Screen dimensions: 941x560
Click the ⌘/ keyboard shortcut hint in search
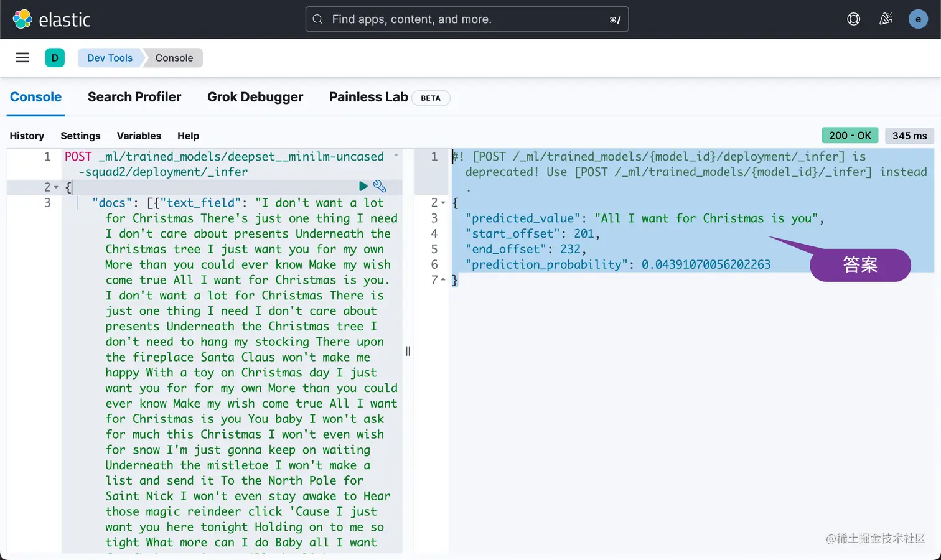click(x=615, y=20)
